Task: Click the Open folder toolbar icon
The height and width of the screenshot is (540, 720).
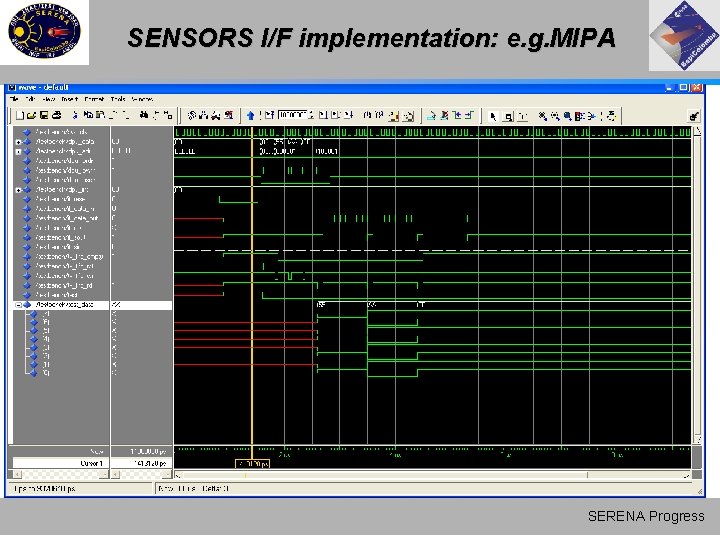Action: point(31,116)
